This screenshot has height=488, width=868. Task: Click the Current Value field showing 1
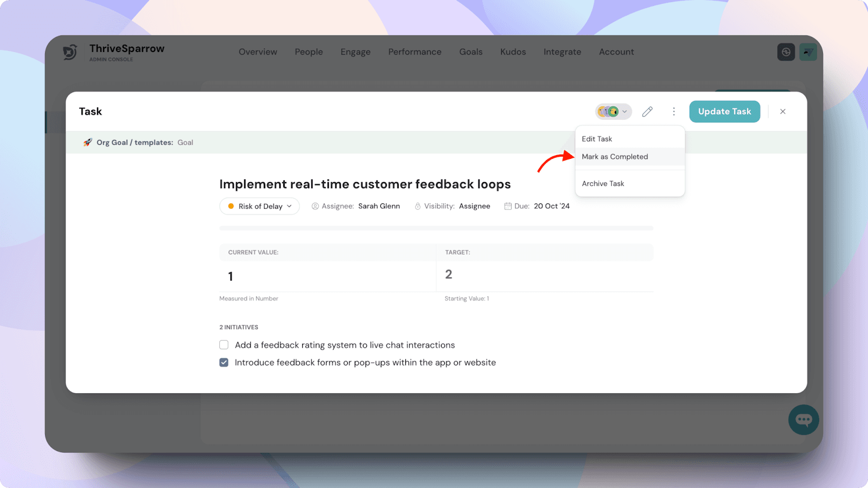click(x=327, y=277)
